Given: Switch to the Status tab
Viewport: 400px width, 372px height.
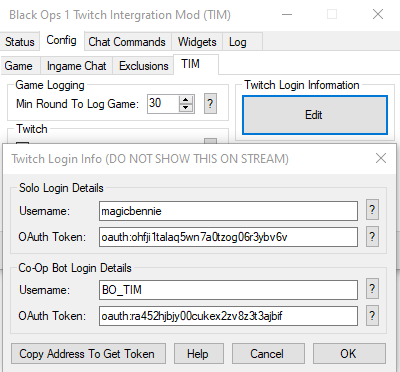Looking at the screenshot, I should (x=20, y=42).
